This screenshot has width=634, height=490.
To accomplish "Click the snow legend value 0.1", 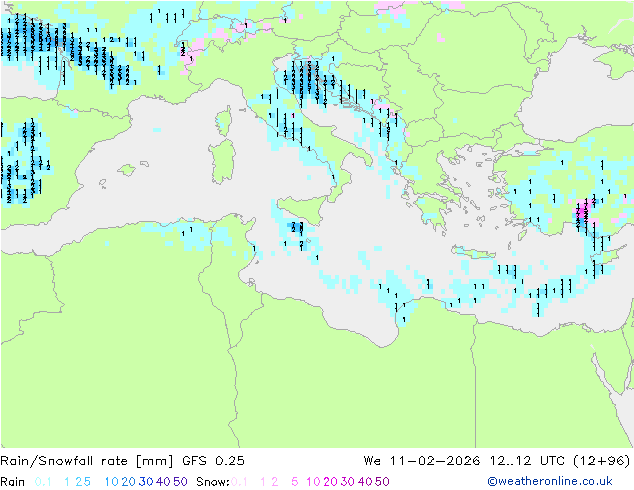I will pyautogui.click(x=239, y=482).
